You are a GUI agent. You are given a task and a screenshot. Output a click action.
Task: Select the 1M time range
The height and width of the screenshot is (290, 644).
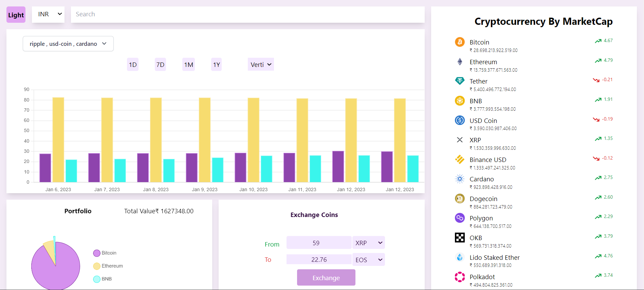click(x=189, y=65)
